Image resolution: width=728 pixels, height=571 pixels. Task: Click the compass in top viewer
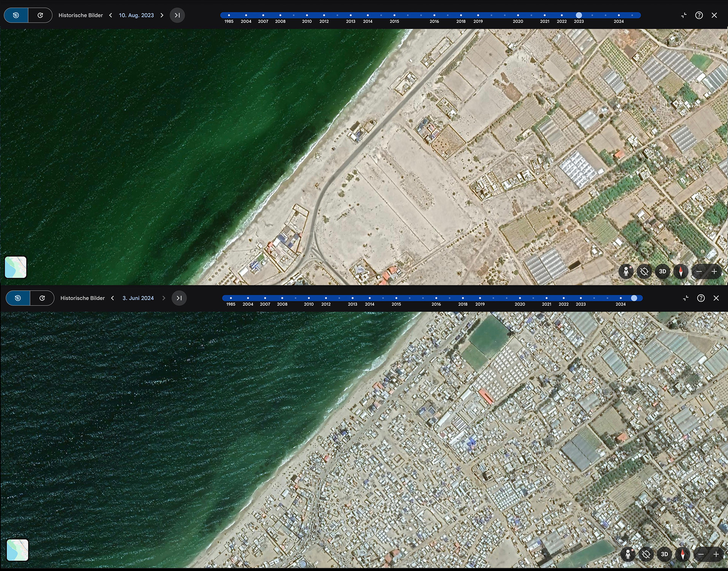point(681,271)
